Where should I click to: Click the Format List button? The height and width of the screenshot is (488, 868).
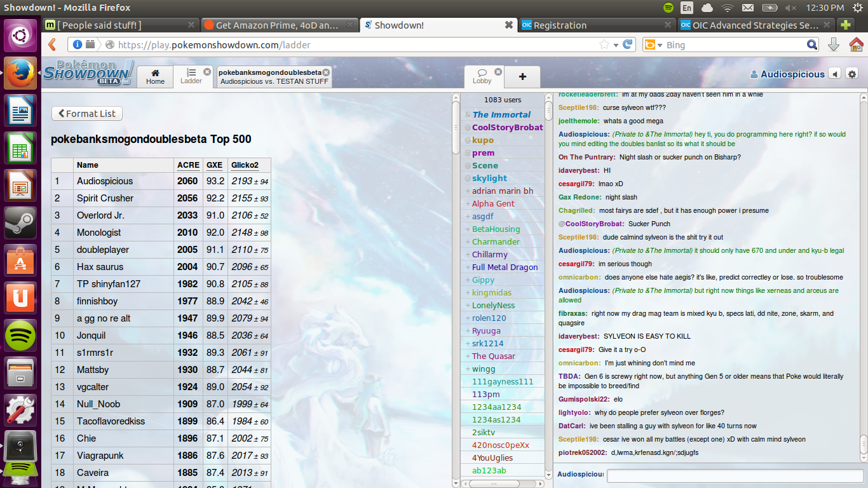[x=87, y=113]
